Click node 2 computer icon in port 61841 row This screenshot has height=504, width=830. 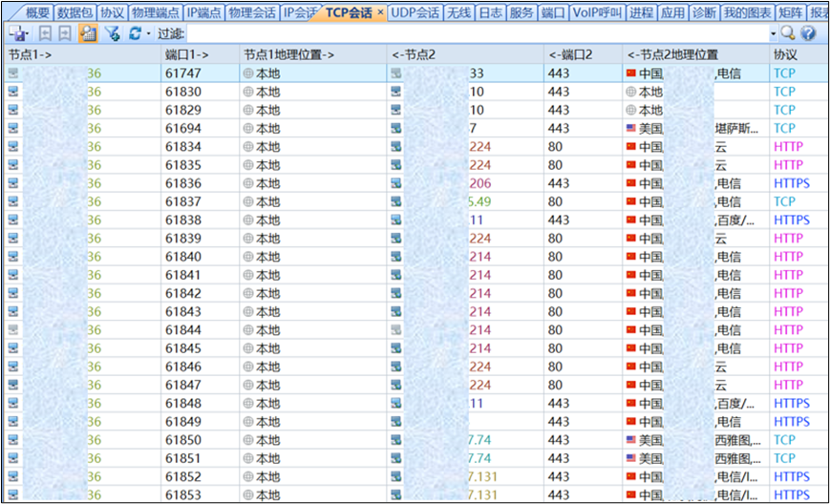coord(396,275)
